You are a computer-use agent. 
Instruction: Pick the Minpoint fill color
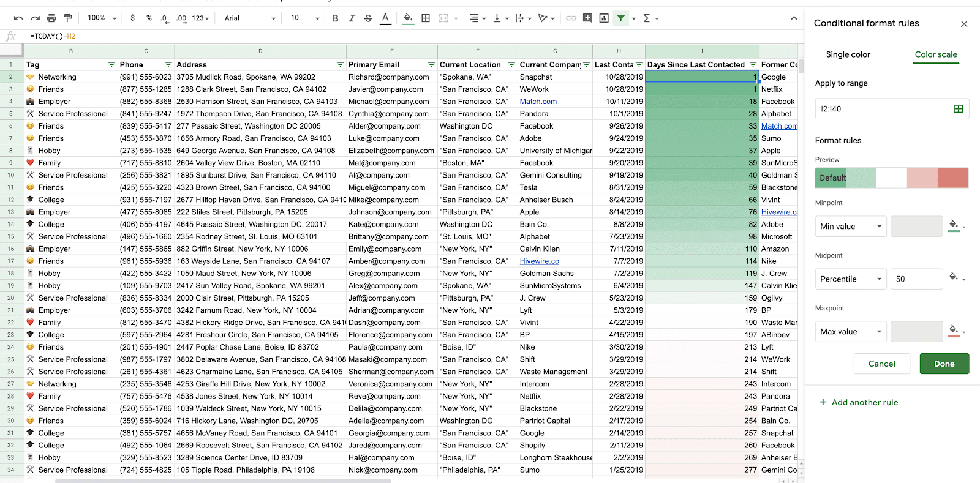coord(956,226)
